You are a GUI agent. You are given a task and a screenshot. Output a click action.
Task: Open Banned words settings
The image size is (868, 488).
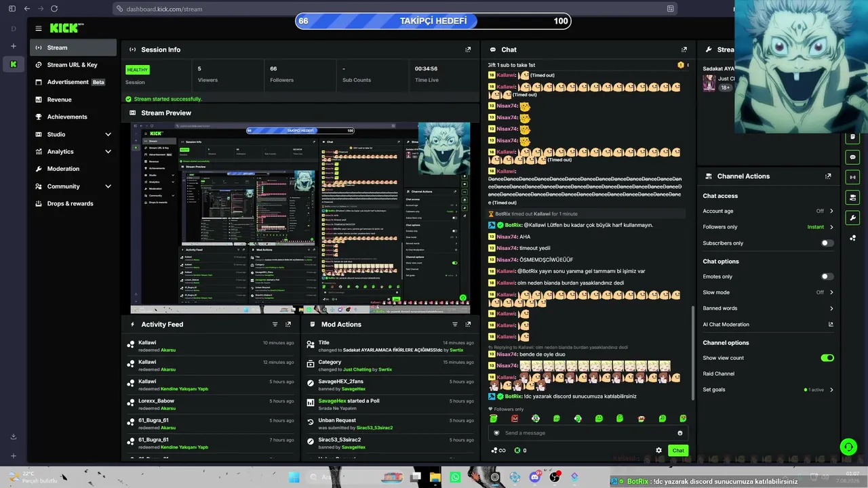click(768, 308)
